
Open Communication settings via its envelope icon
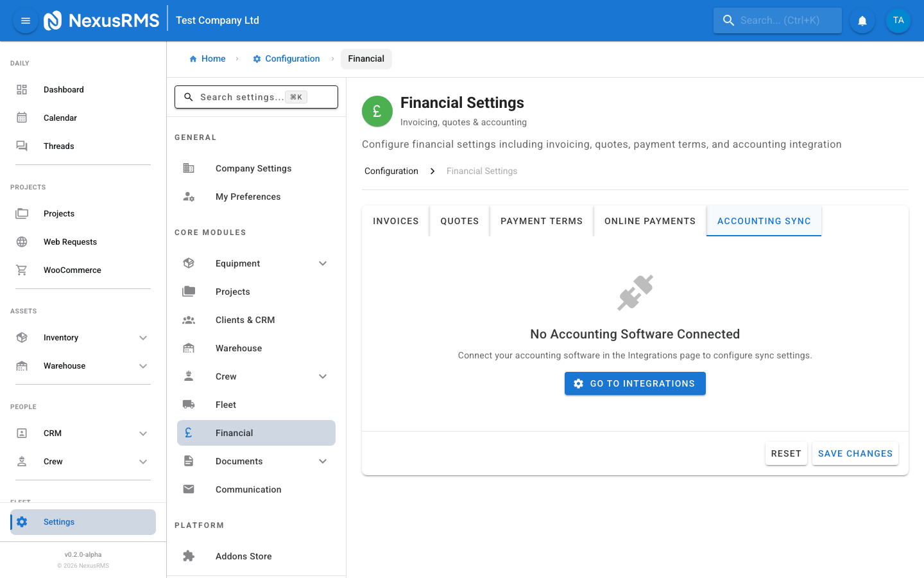189,489
